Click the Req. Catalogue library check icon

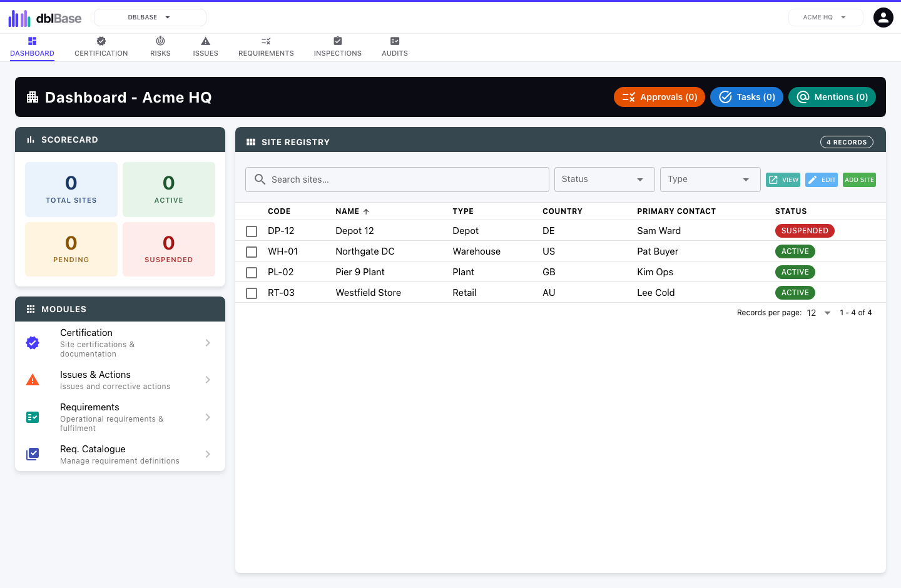(33, 454)
